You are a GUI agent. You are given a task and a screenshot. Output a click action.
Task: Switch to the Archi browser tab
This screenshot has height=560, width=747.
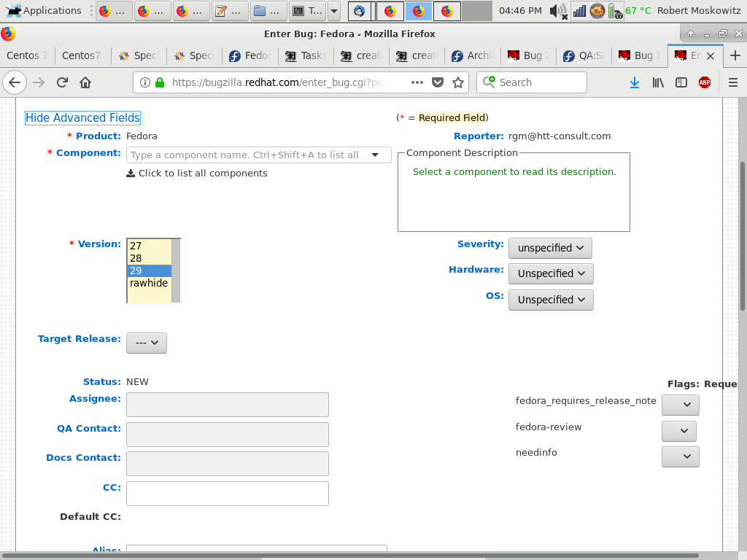pyautogui.click(x=473, y=55)
